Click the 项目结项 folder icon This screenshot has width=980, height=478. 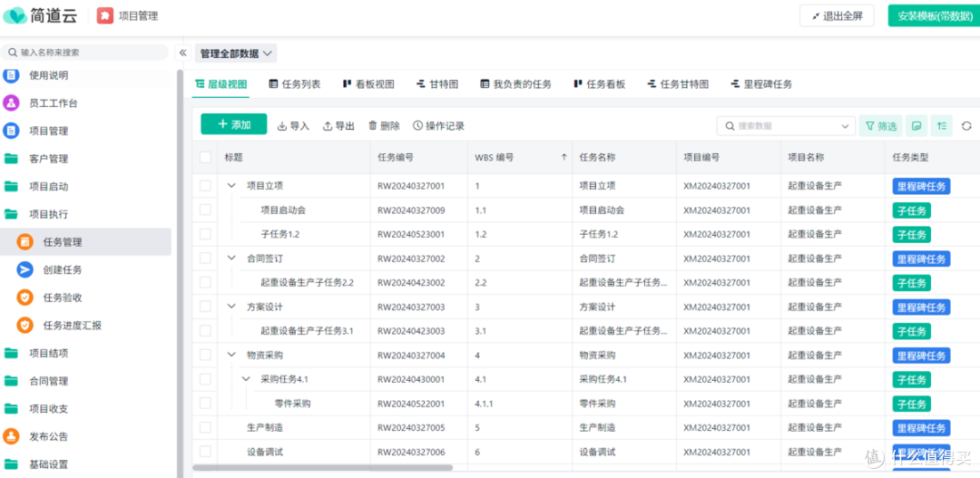click(11, 353)
